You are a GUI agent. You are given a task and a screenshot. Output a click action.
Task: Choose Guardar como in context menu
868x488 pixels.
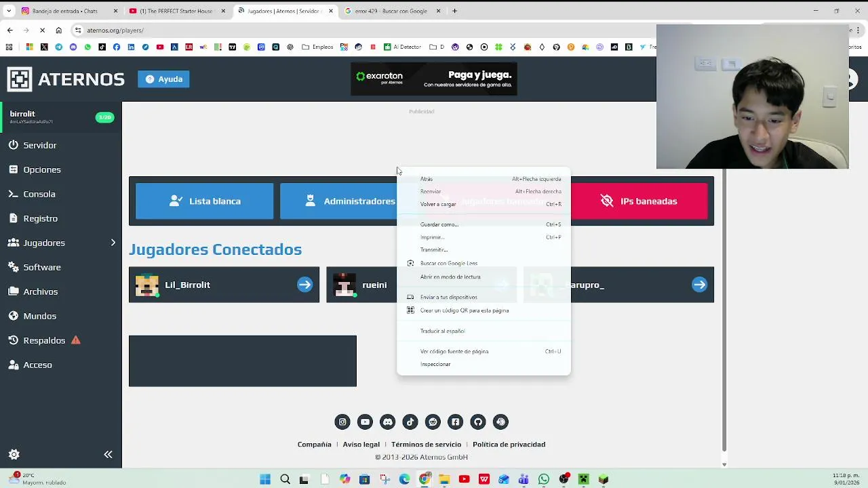[484, 224]
